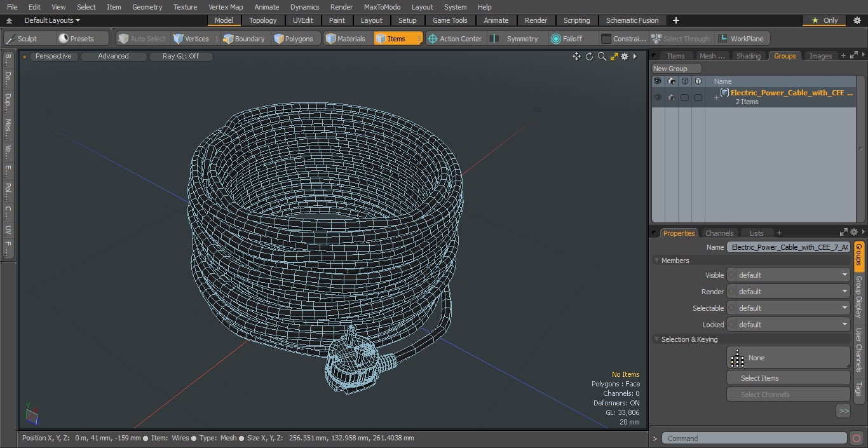Click the Groups panel vertical scrollbar
The width and height of the screenshot is (868, 448).
[861, 149]
